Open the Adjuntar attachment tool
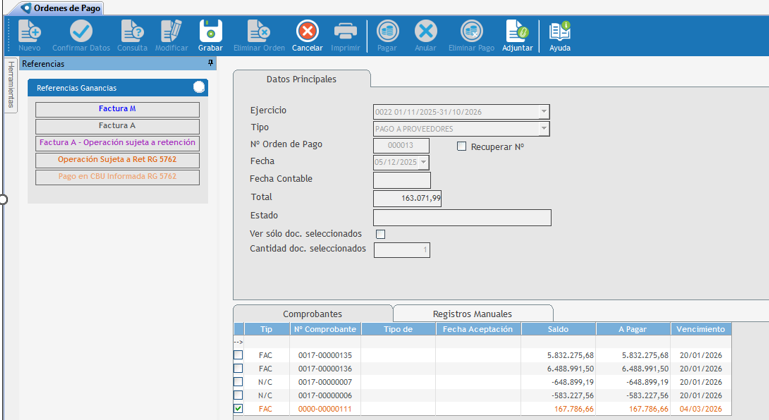 (x=517, y=32)
